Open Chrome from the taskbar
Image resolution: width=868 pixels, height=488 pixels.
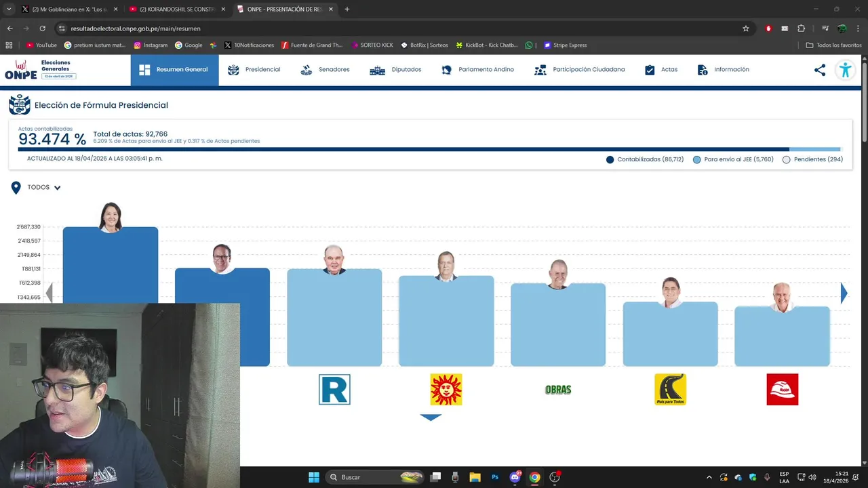pos(534,477)
